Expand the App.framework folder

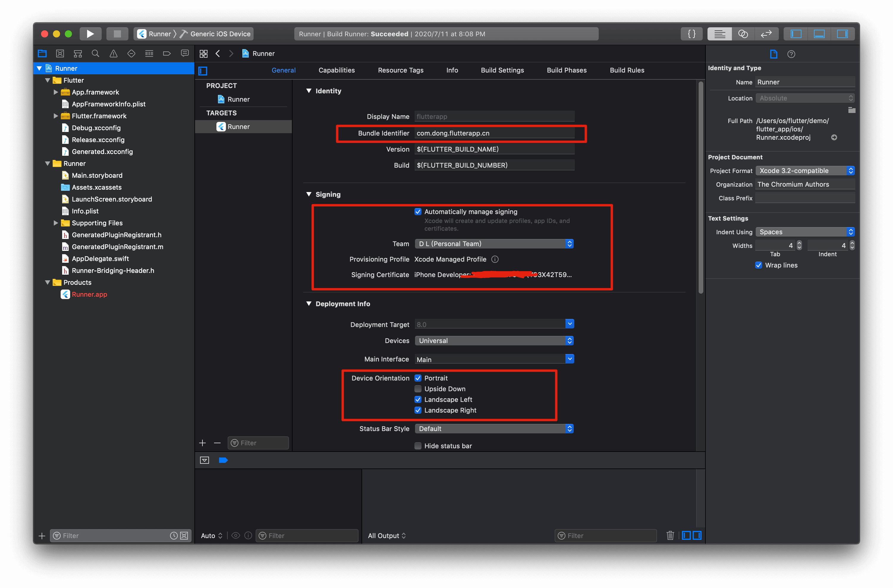click(x=56, y=92)
